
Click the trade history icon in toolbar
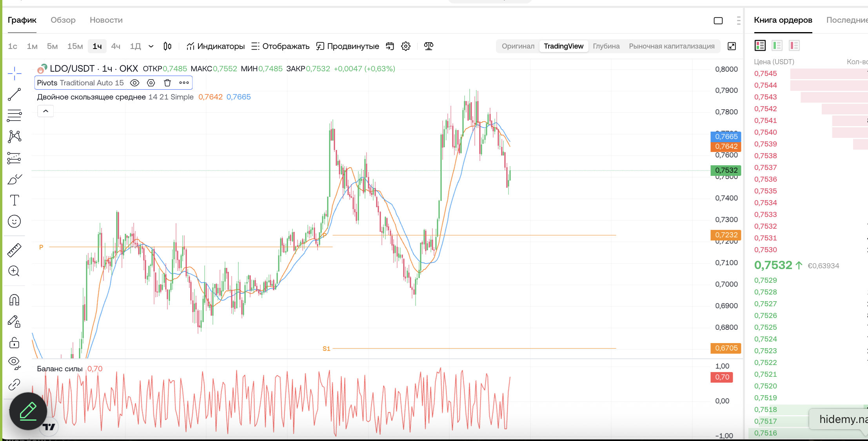390,46
